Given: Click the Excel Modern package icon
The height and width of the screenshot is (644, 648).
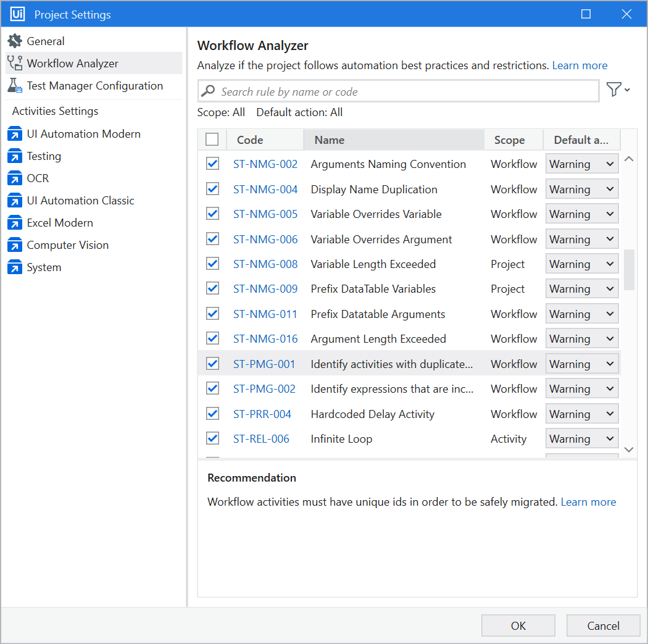Looking at the screenshot, I should [x=15, y=223].
